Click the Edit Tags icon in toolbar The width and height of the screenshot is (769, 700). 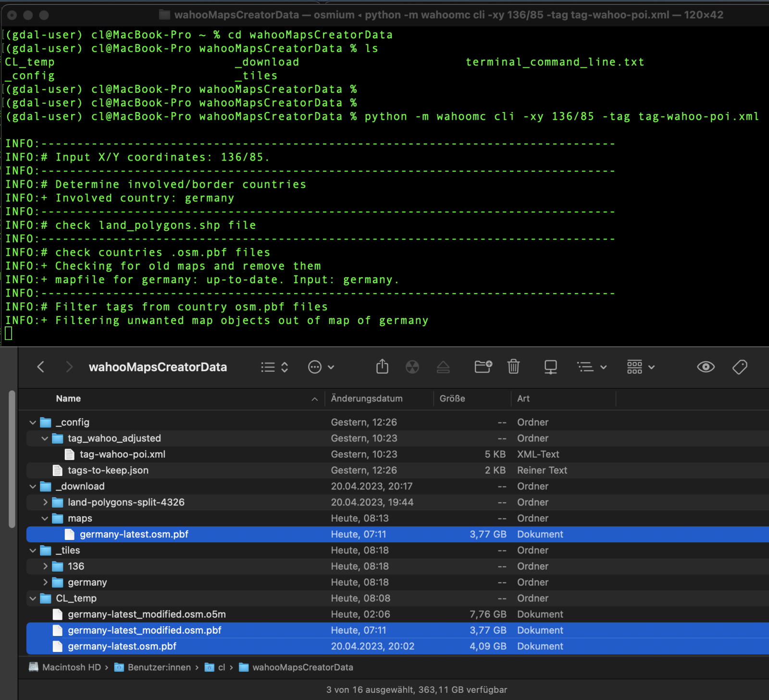click(740, 367)
